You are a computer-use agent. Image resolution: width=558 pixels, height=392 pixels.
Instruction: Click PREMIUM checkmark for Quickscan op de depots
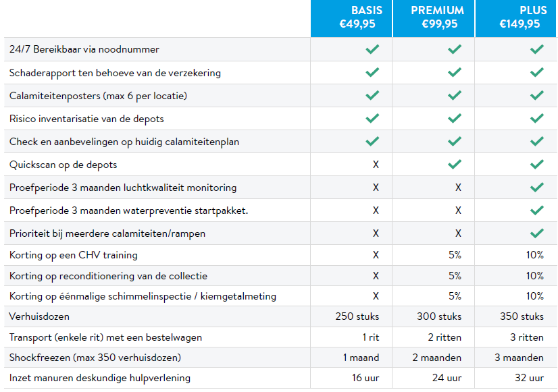click(x=455, y=164)
